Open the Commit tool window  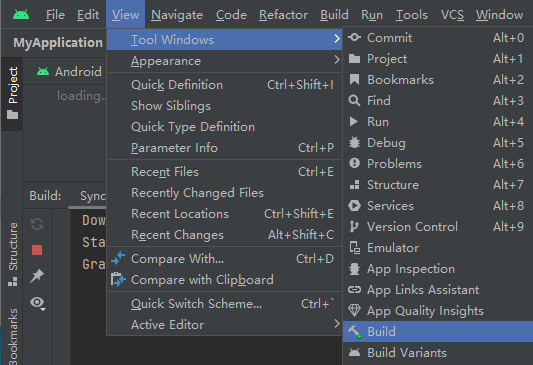click(x=438, y=38)
